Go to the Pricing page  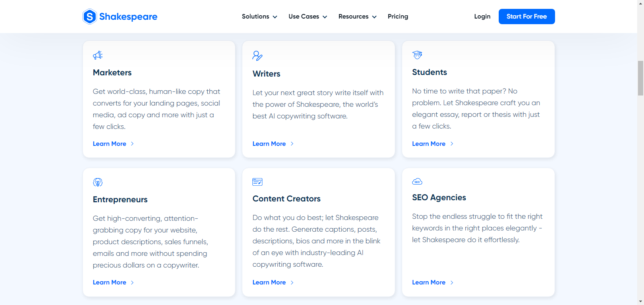(x=398, y=17)
